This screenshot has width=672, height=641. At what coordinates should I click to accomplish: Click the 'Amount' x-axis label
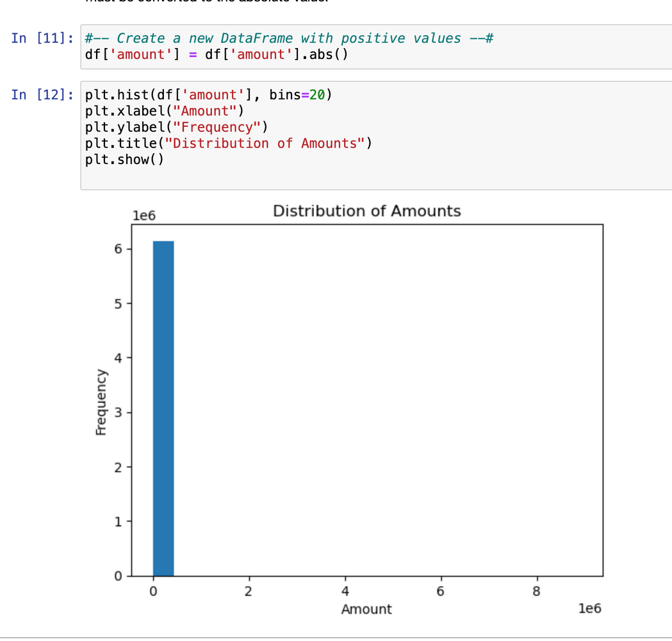click(366, 609)
